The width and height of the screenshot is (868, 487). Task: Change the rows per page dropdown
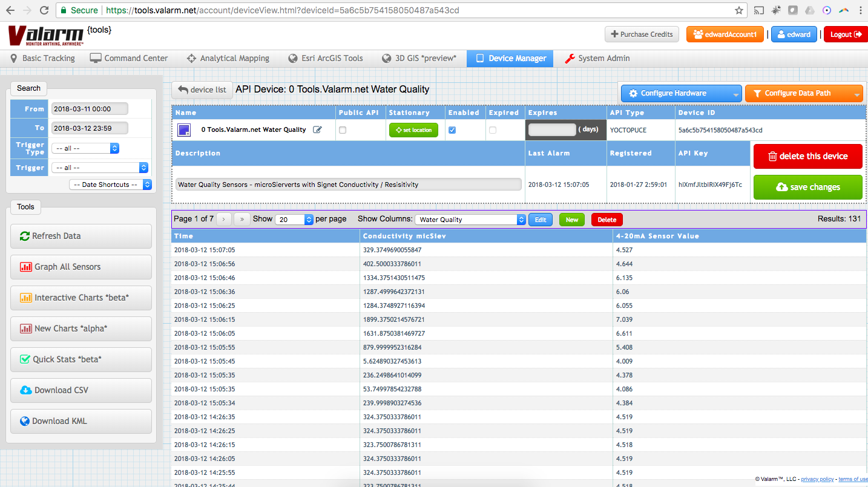coord(294,220)
